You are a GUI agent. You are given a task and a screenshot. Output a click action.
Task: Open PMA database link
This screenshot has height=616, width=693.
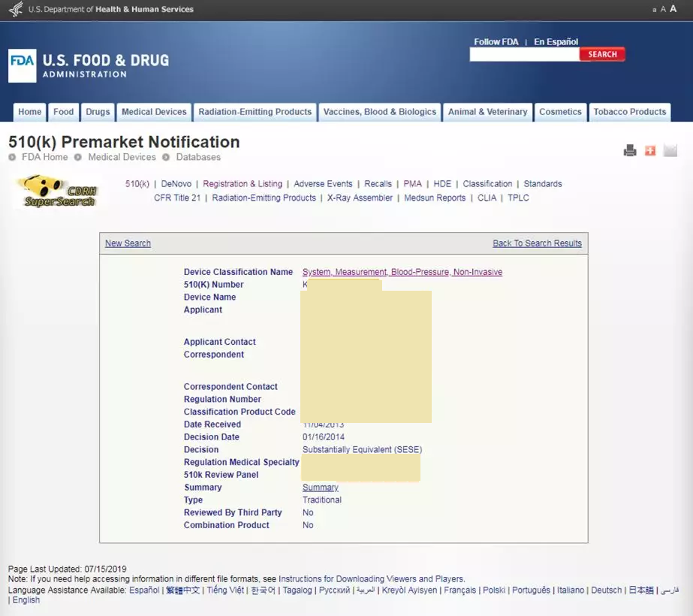click(x=412, y=184)
